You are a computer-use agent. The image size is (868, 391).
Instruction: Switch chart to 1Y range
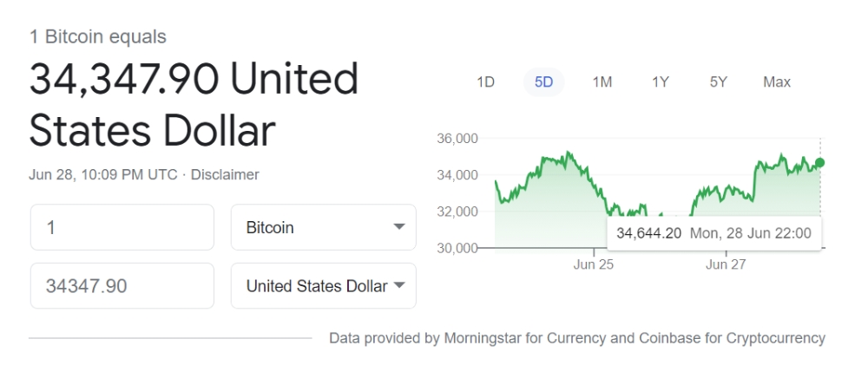click(x=661, y=81)
